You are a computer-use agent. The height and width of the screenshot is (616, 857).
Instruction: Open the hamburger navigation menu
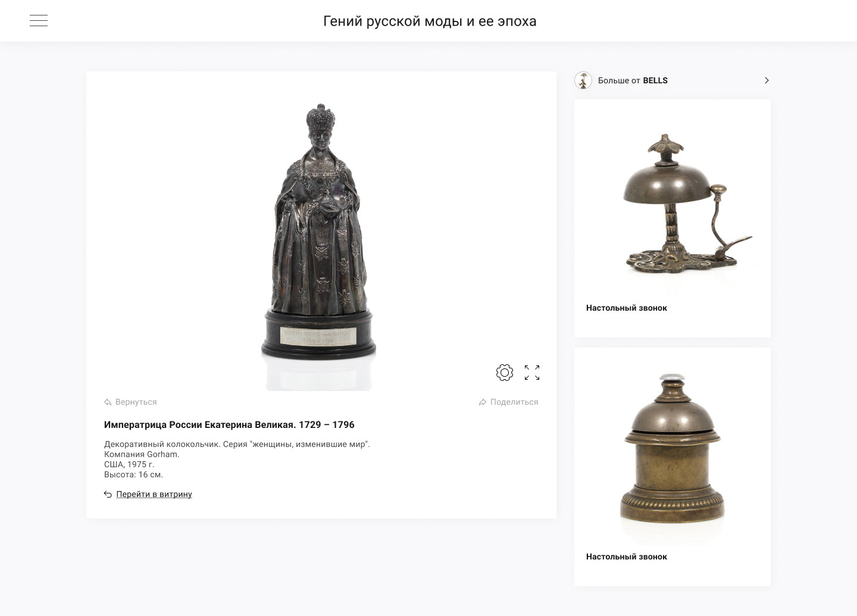[39, 21]
